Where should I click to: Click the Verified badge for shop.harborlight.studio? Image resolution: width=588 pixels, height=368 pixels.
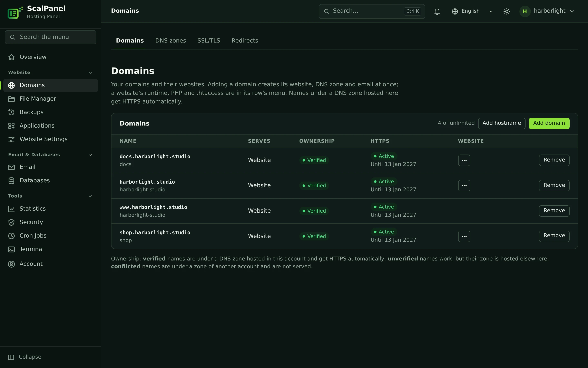click(314, 236)
